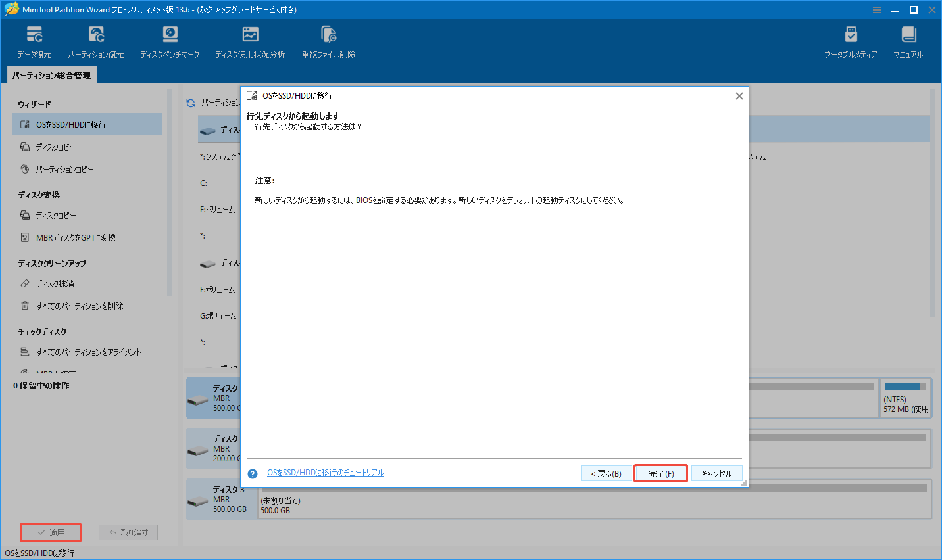Select ディスクコピー under ウィザード
Viewport: 942px width, 560px height.
pos(57,147)
